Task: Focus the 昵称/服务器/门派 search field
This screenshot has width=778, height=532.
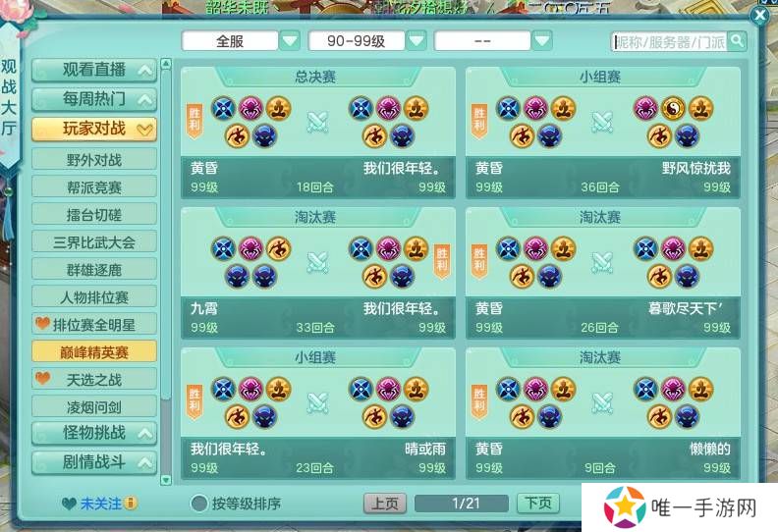Action: pyautogui.click(x=670, y=41)
